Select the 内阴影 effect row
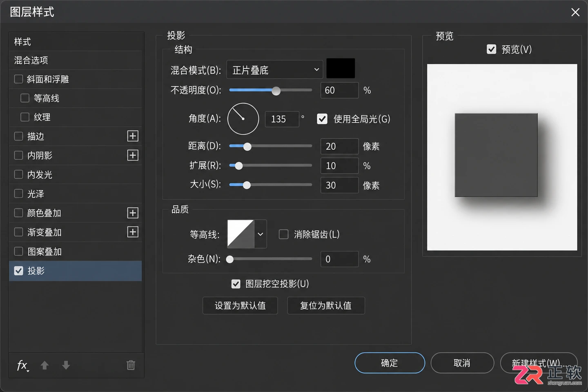Screen dimensions: 588x392 point(75,155)
